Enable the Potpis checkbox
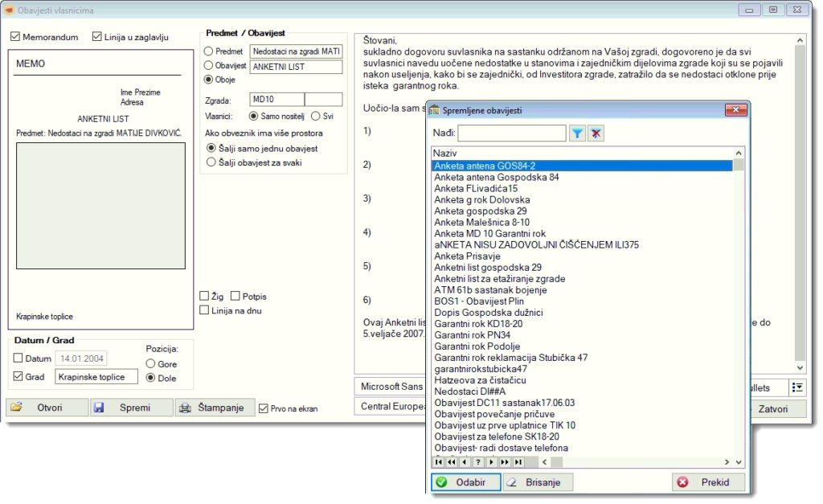 tap(235, 296)
